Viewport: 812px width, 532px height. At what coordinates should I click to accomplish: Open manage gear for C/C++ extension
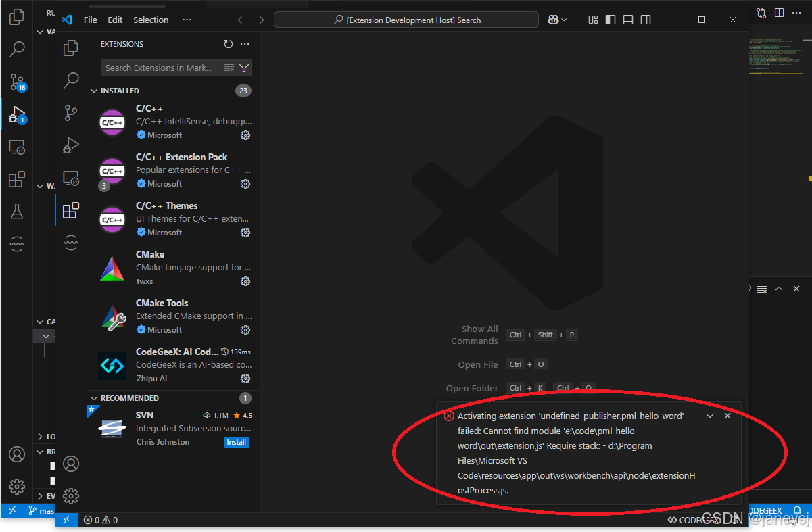[x=245, y=135]
